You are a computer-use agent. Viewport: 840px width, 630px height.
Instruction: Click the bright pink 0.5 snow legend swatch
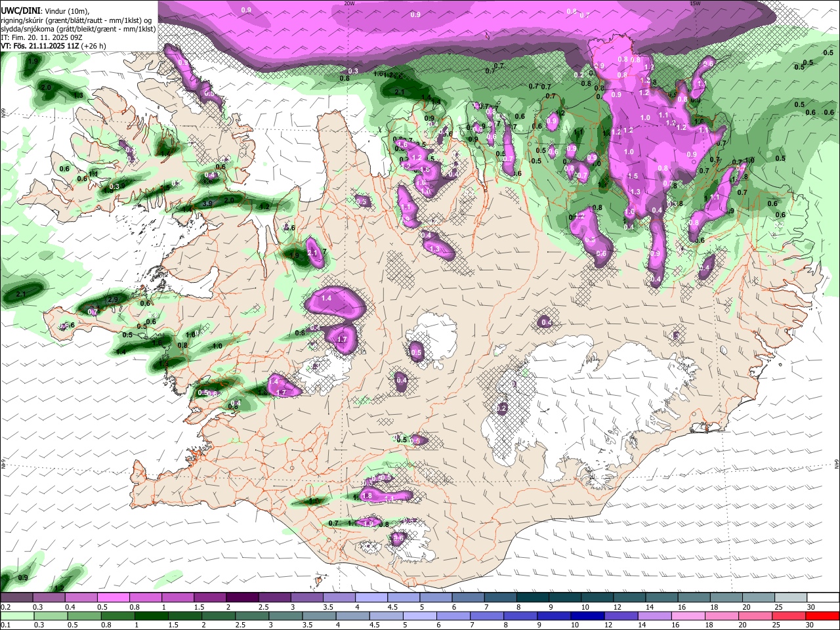pos(113,597)
